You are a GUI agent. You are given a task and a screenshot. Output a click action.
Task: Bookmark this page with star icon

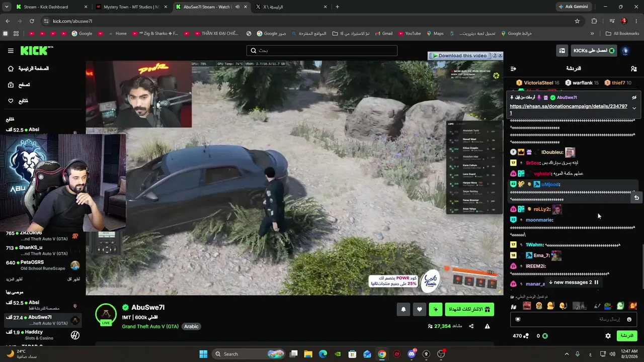pos(577,21)
